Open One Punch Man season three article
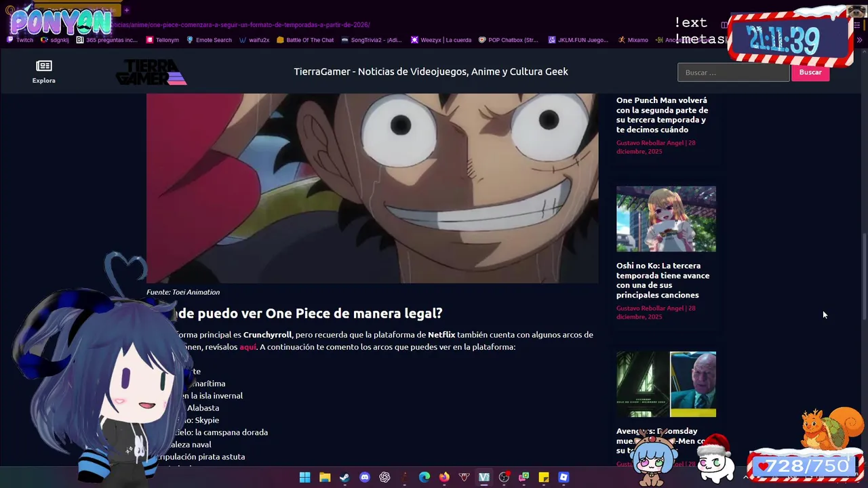Screen dimensions: 868x488 coord(662,115)
